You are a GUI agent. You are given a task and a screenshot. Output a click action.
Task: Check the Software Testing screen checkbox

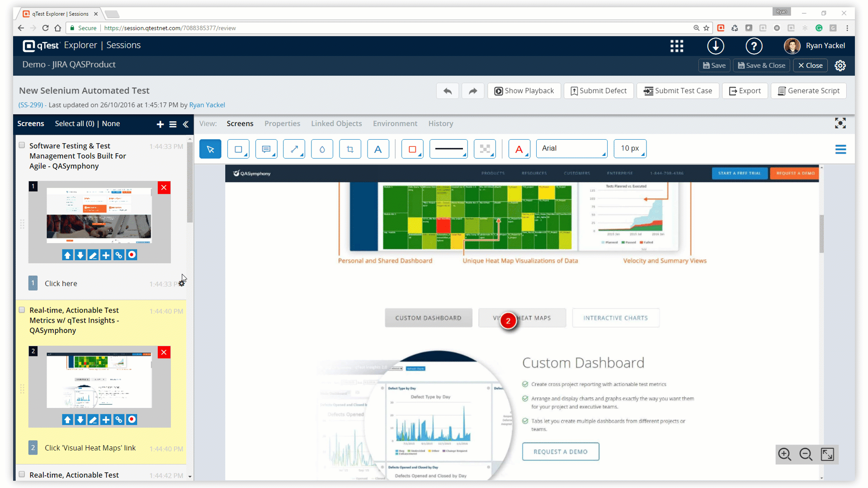22,145
